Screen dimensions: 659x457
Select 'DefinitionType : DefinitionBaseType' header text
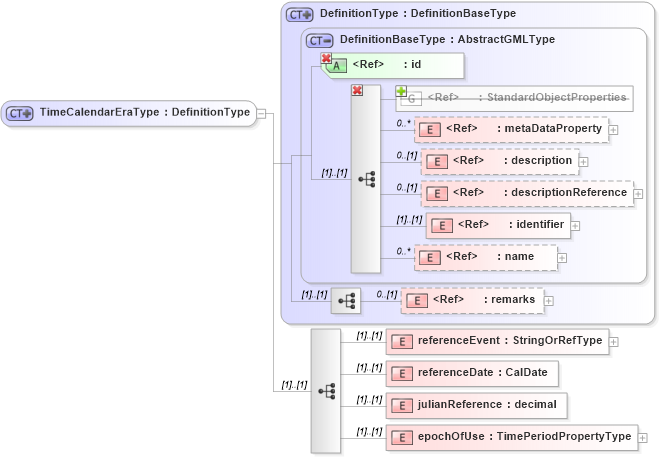[x=418, y=13]
